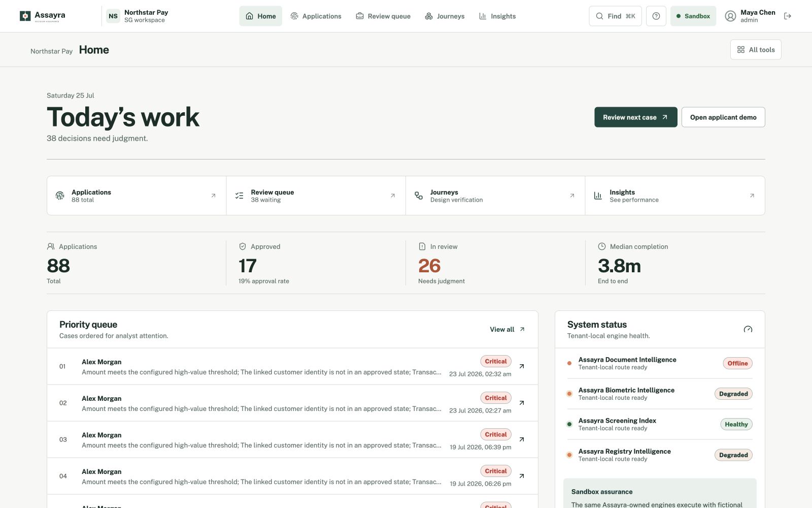Open the Northstar Pay workspace switcher
This screenshot has width=812, height=508.
138,16
